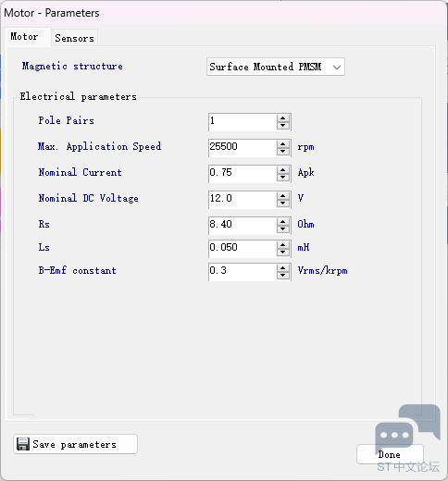
Task: Open the Magnetic structure dropdown
Action: point(276,67)
